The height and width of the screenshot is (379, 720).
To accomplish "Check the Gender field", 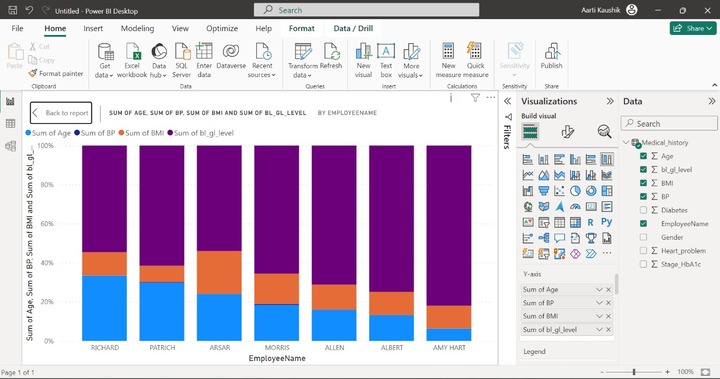I will pos(643,237).
